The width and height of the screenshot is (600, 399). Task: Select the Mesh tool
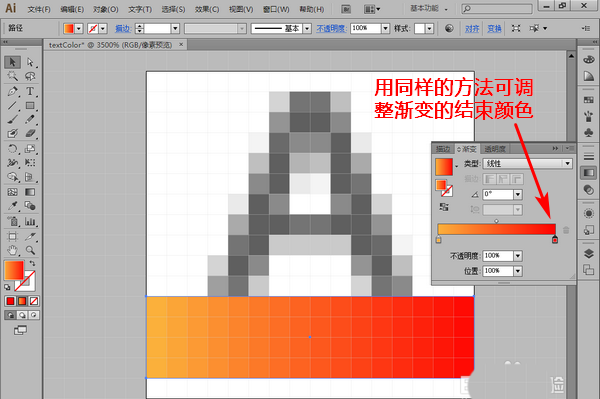pyautogui.click(x=12, y=192)
